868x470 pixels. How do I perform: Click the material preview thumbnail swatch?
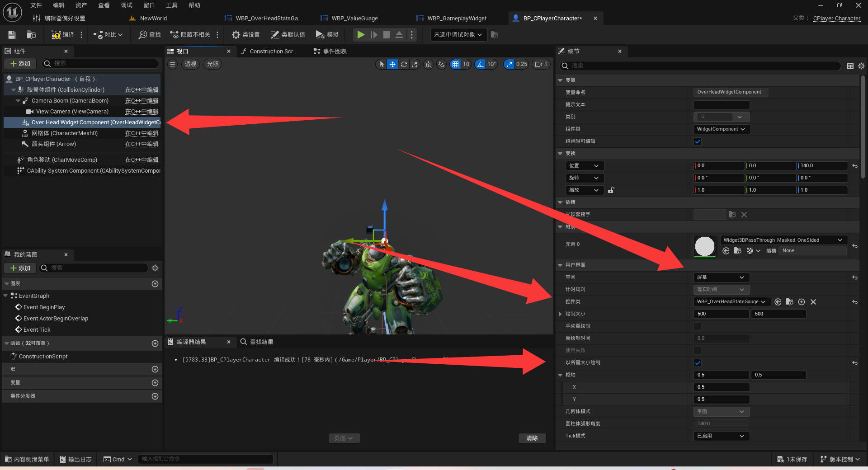(705, 246)
